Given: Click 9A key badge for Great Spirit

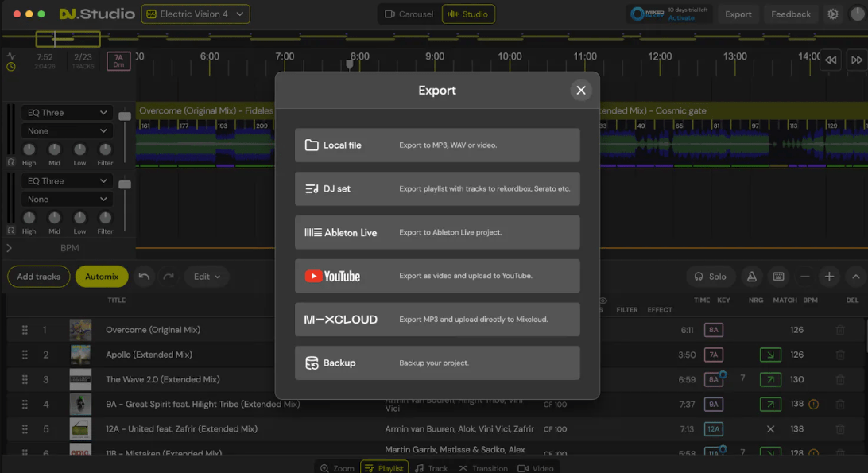Looking at the screenshot, I should click(x=714, y=405).
